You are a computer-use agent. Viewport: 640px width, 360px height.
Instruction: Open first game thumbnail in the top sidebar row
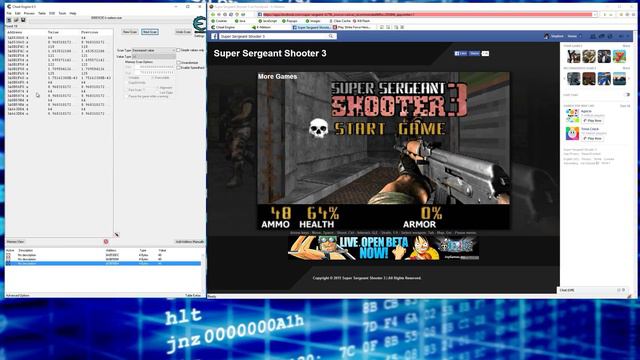coord(573,56)
